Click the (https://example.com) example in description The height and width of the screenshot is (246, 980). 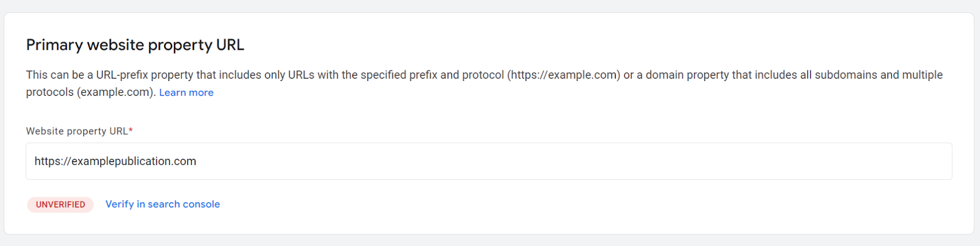tap(563, 75)
